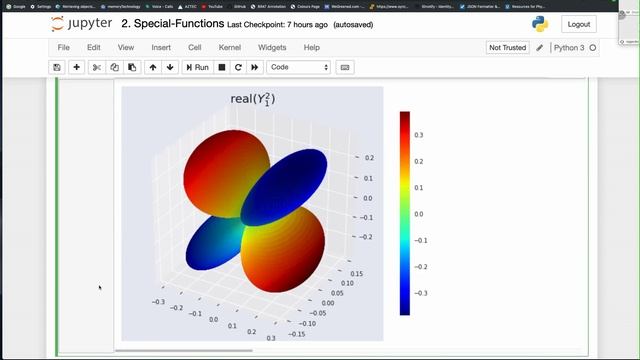Viewport: 640px width, 360px height.
Task: Click the spherical harmonic 3D plot image
Action: tap(252, 213)
